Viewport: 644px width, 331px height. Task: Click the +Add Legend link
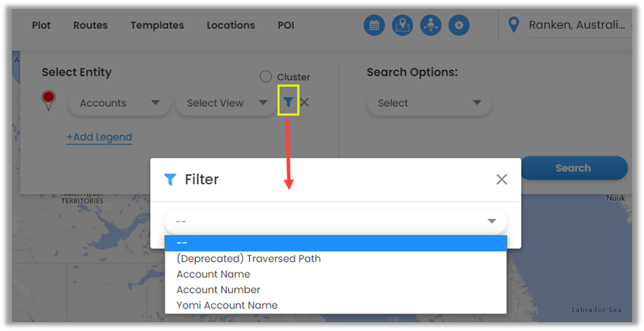[x=99, y=137]
